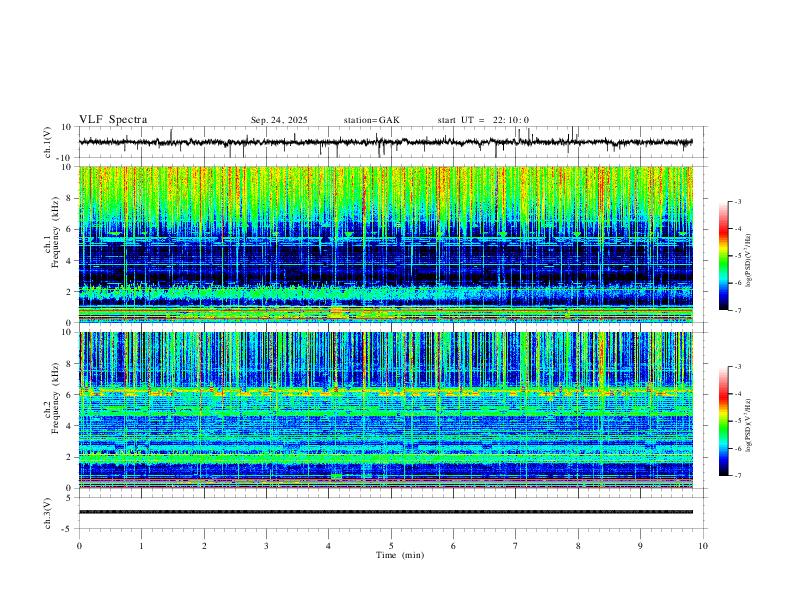Select the "start UT = 22:10:0" text

click(x=483, y=120)
